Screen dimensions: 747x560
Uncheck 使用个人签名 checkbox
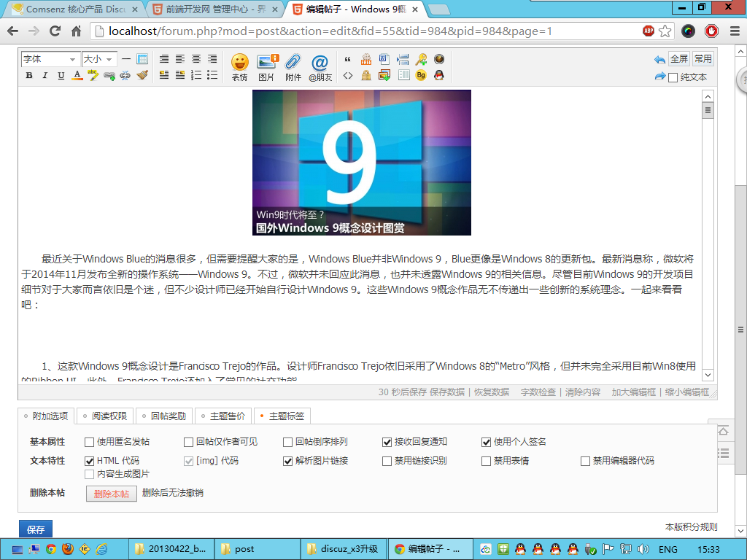(x=486, y=443)
